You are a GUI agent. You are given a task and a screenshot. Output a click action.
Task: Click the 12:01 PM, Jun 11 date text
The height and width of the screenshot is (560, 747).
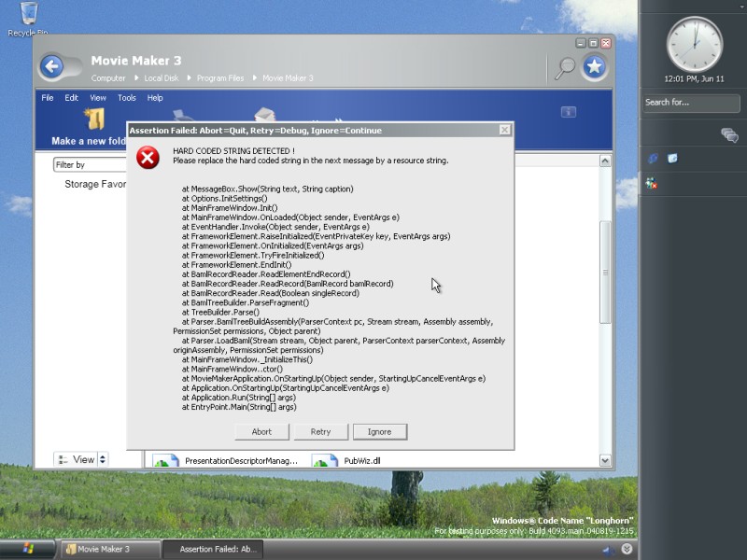694,79
